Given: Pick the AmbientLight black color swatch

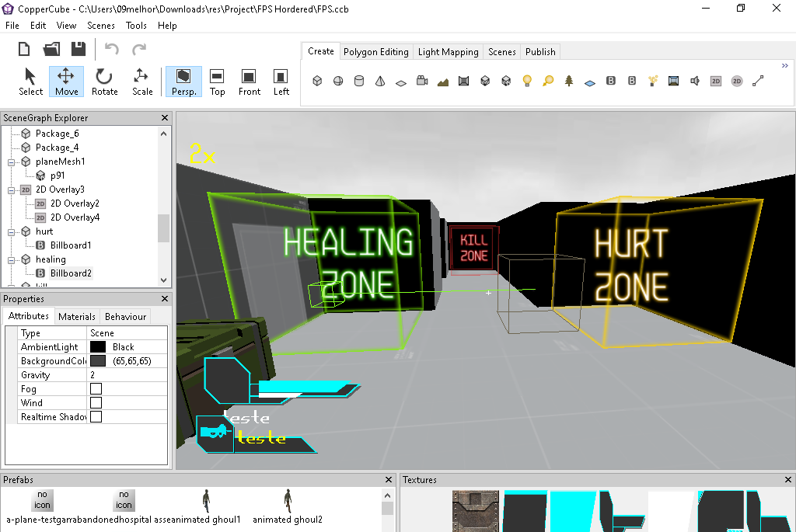Looking at the screenshot, I should (x=97, y=347).
